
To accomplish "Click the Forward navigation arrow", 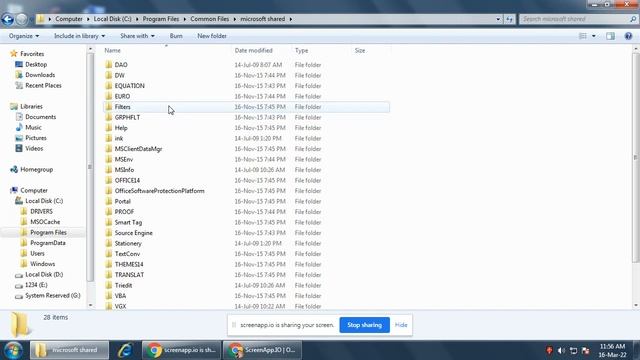I will click(22, 19).
